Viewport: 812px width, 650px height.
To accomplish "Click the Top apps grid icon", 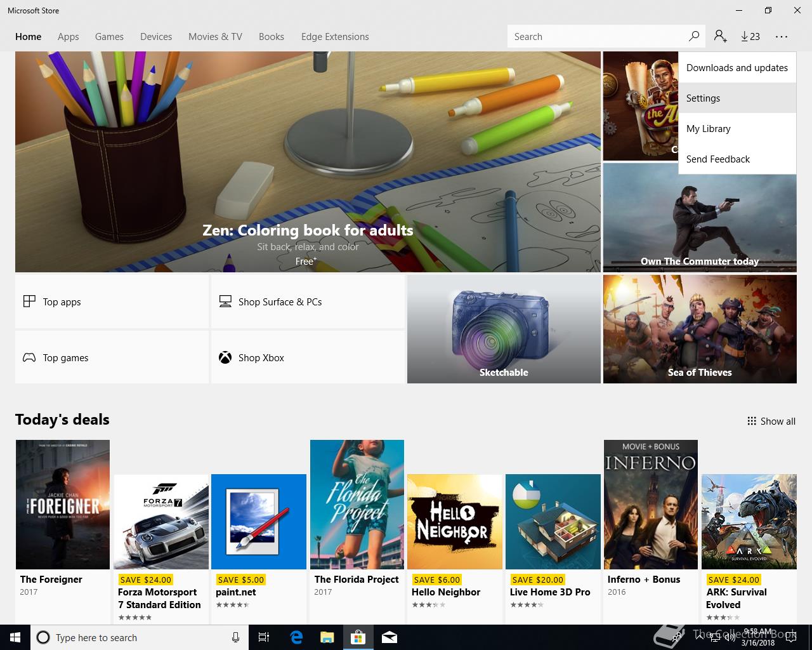I will [x=29, y=302].
